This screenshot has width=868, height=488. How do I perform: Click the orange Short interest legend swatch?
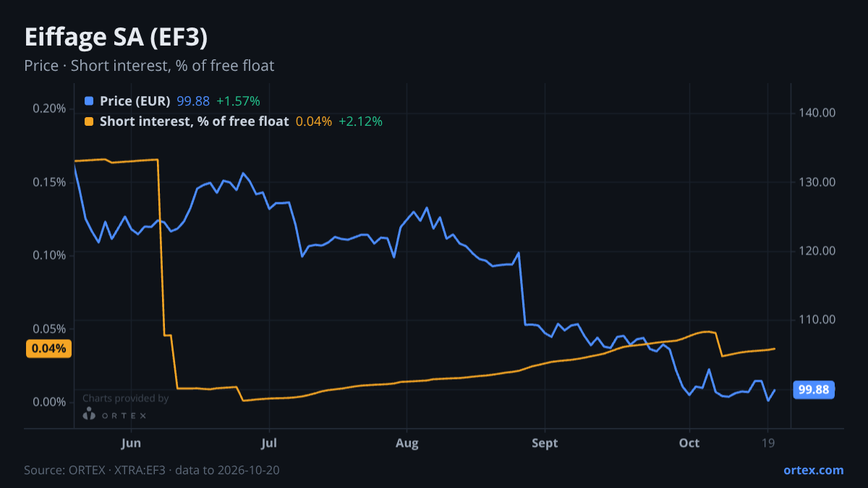(x=89, y=121)
